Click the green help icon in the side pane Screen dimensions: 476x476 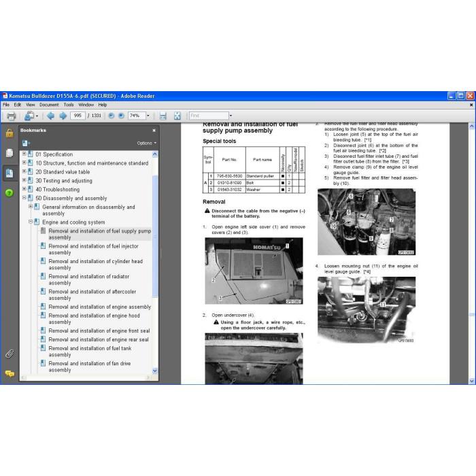point(10,192)
